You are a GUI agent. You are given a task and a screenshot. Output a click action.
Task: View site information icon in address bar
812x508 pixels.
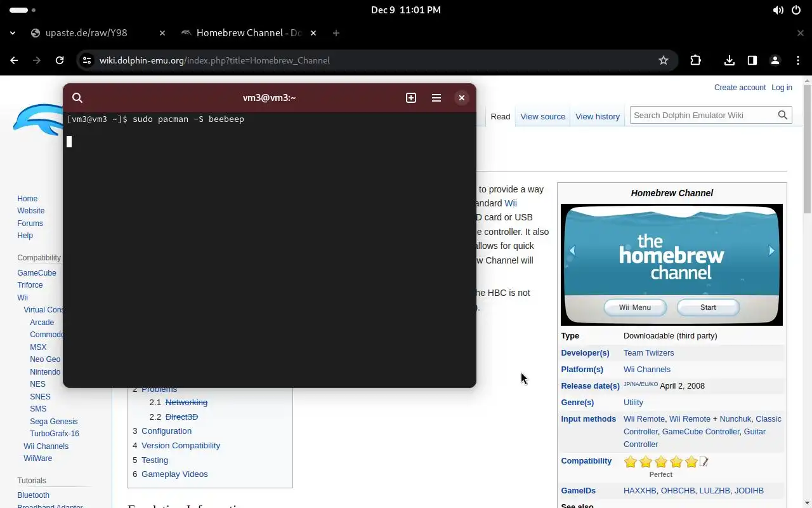click(x=87, y=60)
